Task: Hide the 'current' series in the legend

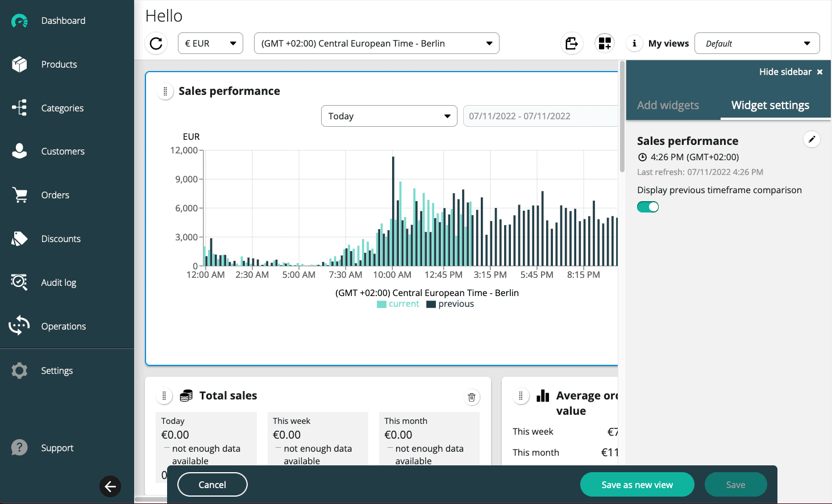Action: pyautogui.click(x=398, y=303)
